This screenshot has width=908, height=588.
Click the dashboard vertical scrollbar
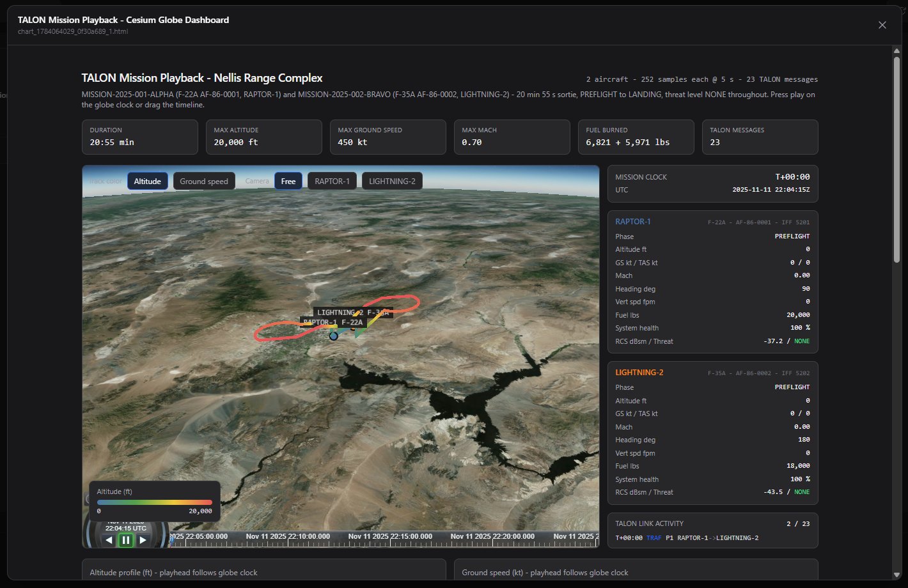(896, 160)
